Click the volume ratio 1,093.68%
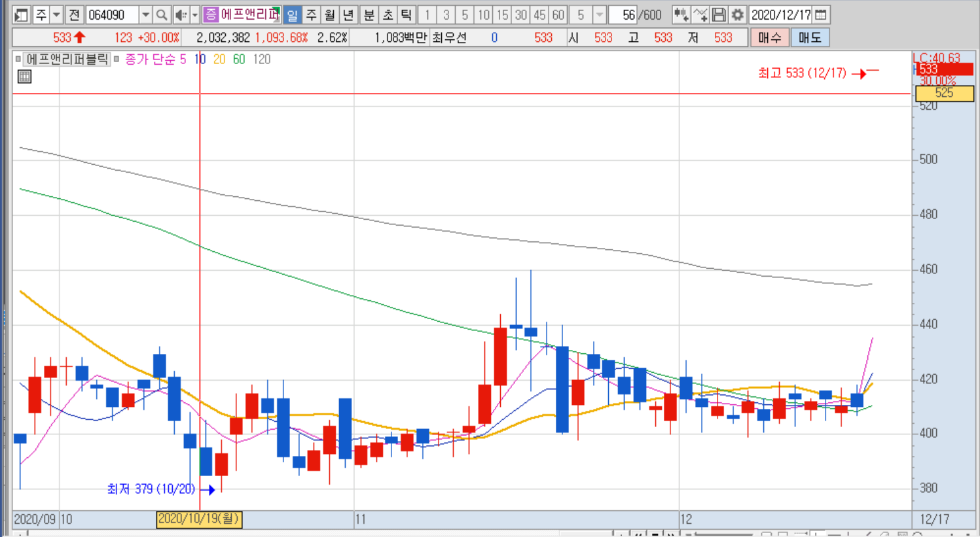The image size is (980, 537). point(281,38)
